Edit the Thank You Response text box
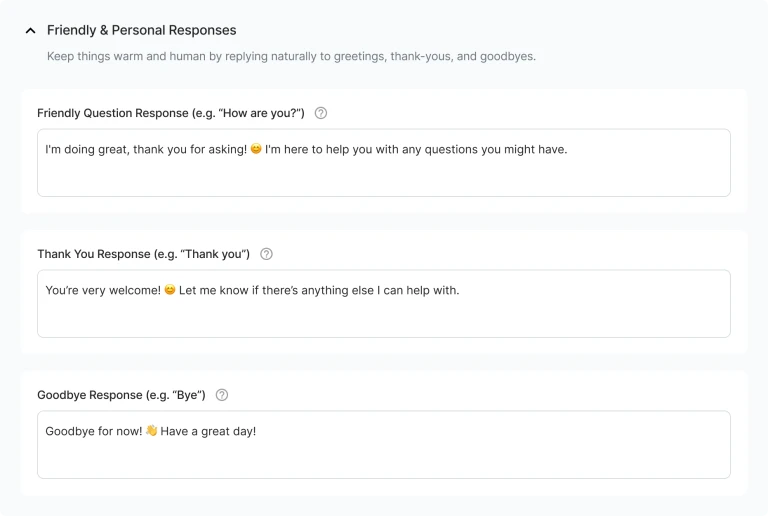 384,304
